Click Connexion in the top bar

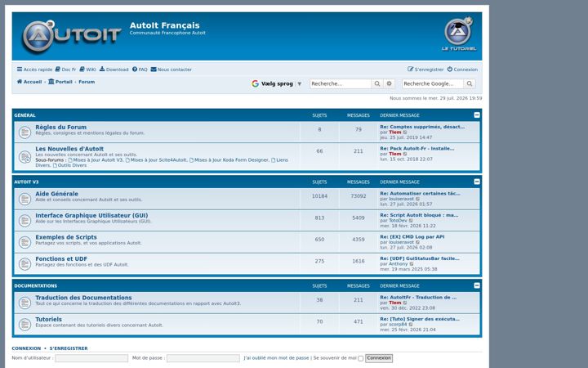pyautogui.click(x=462, y=70)
